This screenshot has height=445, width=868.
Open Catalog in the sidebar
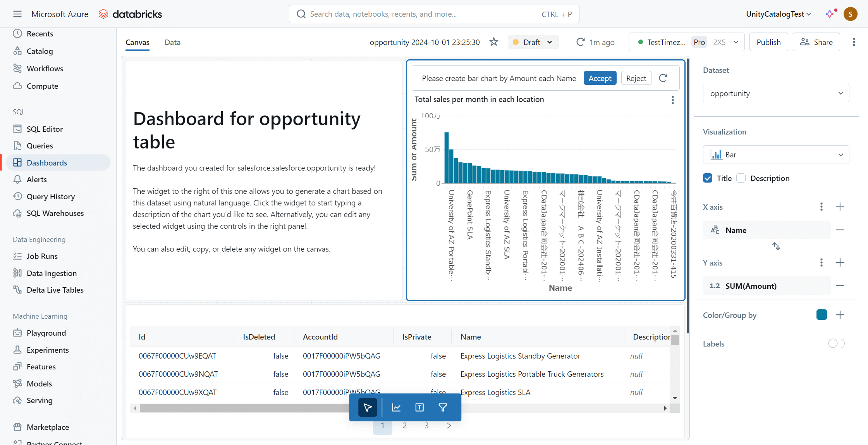point(40,51)
